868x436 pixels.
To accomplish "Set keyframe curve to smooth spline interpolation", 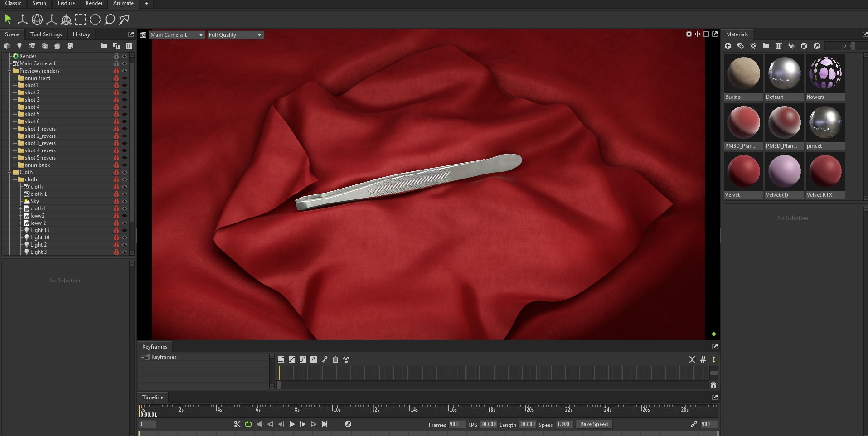I will 303,359.
